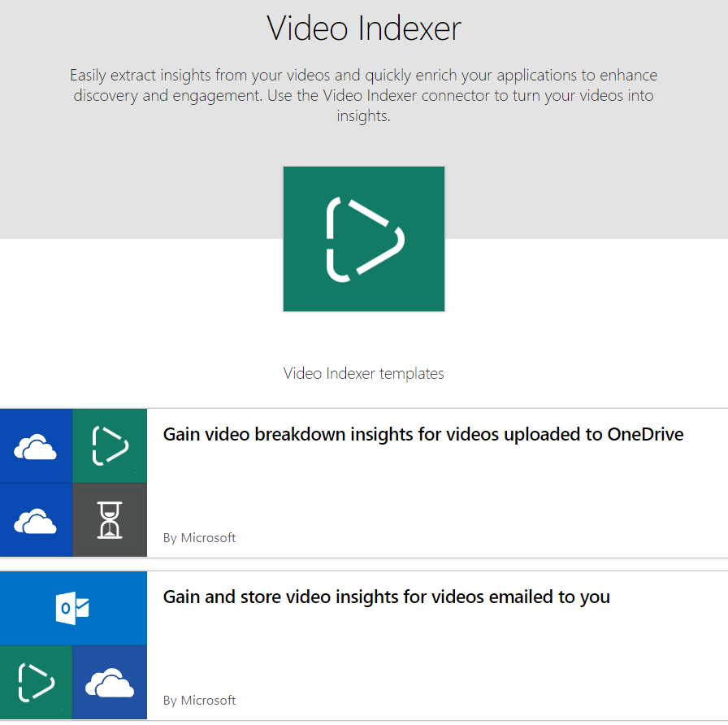Click empty area right of OneDrive template's 'By Microsoft'
This screenshot has height=725, width=728.
click(487, 538)
